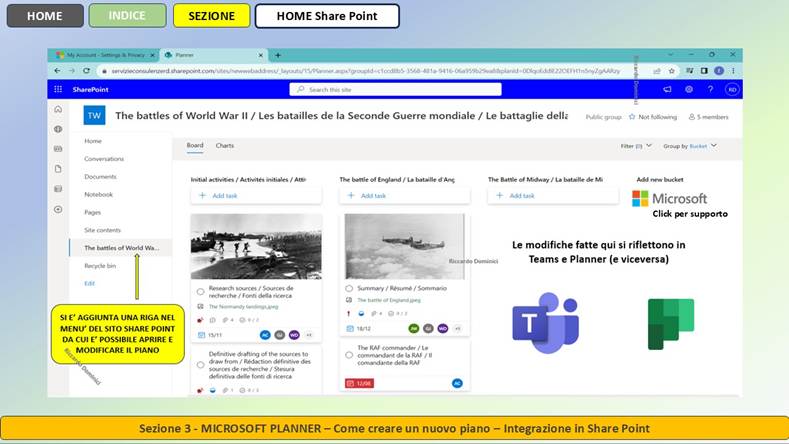
Task: Open Home in the site navigation
Action: 93,141
